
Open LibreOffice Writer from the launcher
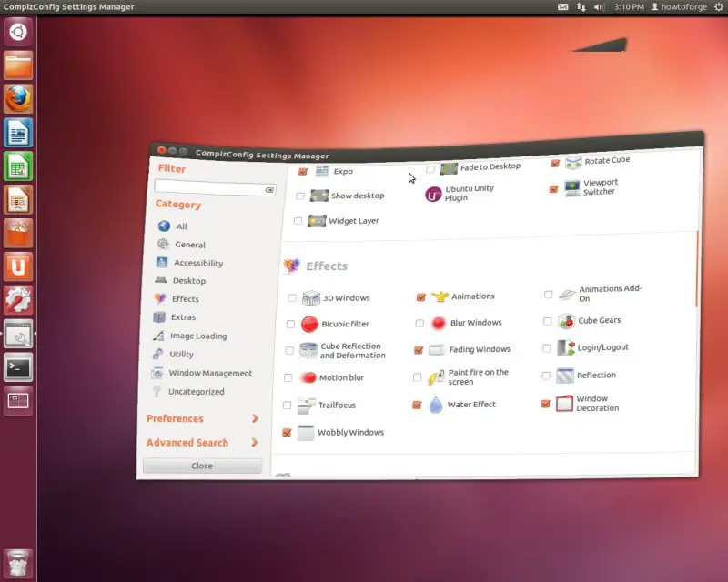click(18, 133)
